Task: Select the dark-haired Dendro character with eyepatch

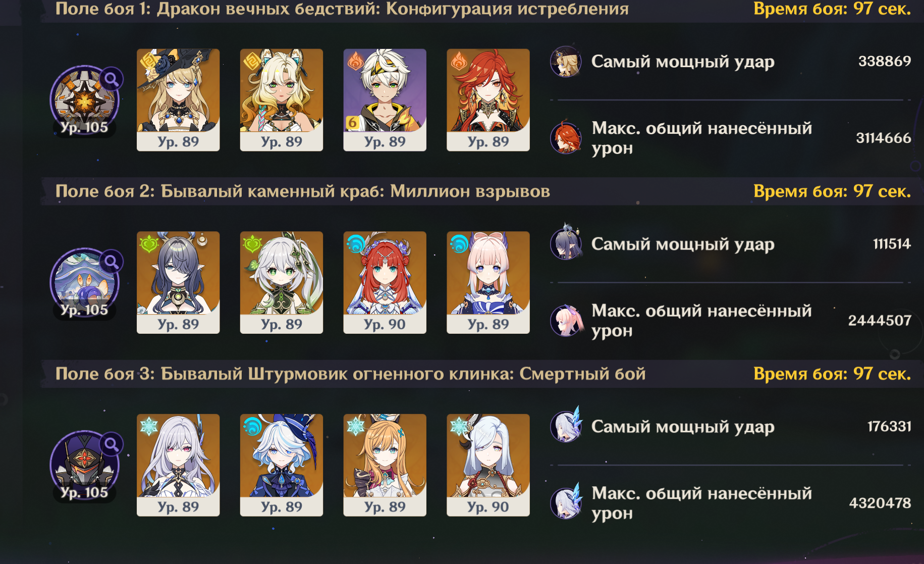Action: coord(178,282)
